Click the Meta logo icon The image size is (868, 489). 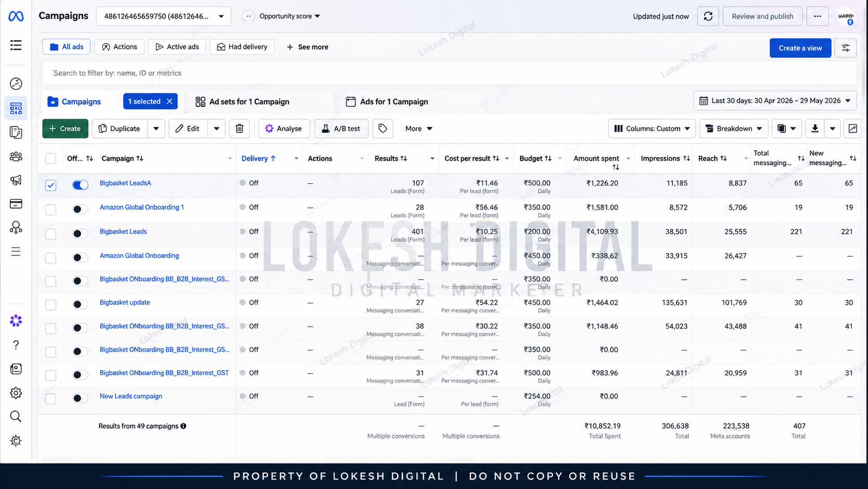[16, 17]
